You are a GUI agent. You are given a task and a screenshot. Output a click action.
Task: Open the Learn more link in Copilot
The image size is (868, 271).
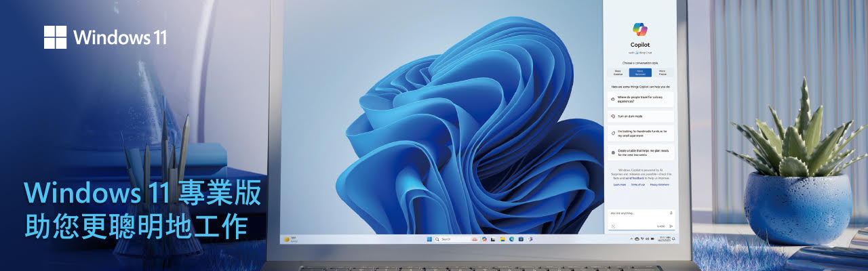coord(620,184)
